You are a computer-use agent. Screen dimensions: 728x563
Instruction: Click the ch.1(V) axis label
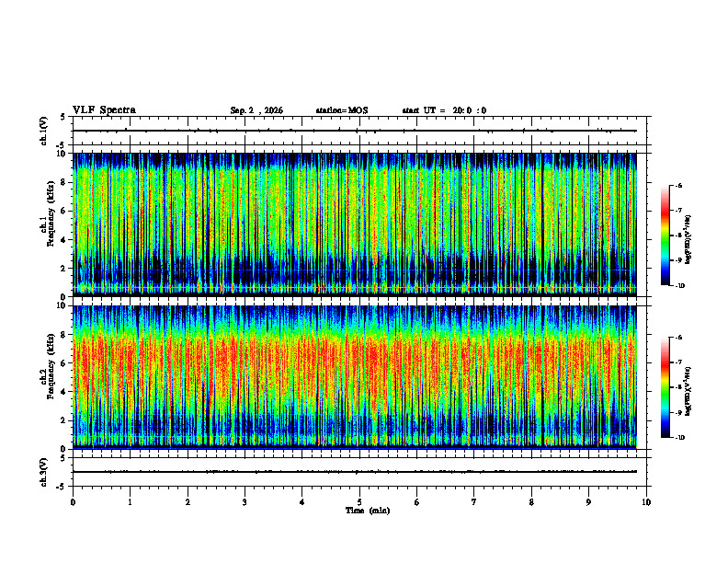pos(44,131)
